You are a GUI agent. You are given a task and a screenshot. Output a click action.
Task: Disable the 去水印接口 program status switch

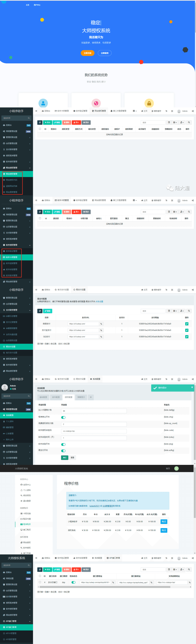(x=73, y=582)
